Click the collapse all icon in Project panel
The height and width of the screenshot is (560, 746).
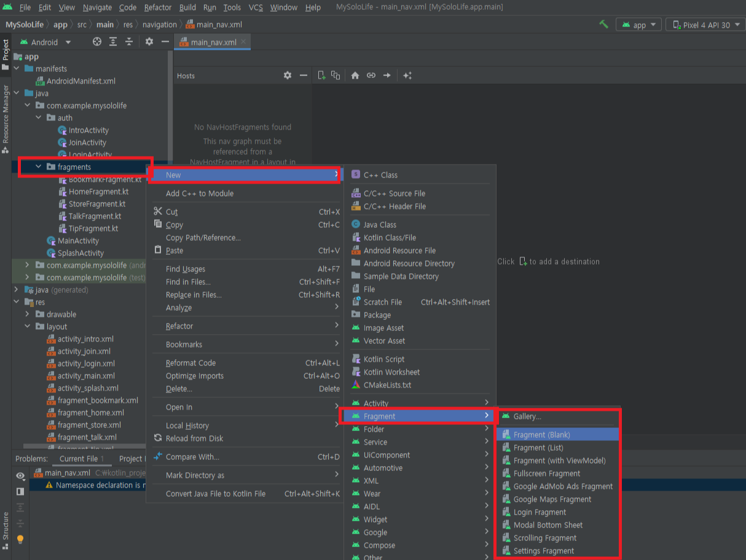pos(129,42)
